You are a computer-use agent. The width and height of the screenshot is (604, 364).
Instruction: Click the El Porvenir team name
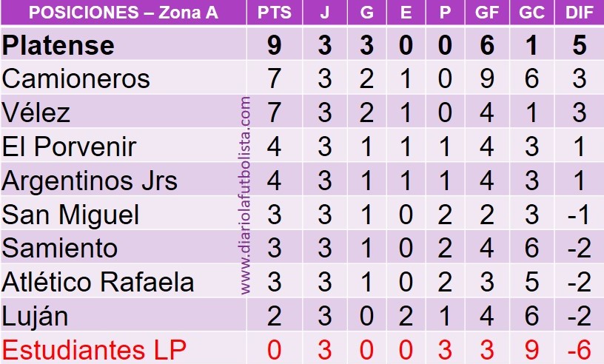click(x=70, y=146)
